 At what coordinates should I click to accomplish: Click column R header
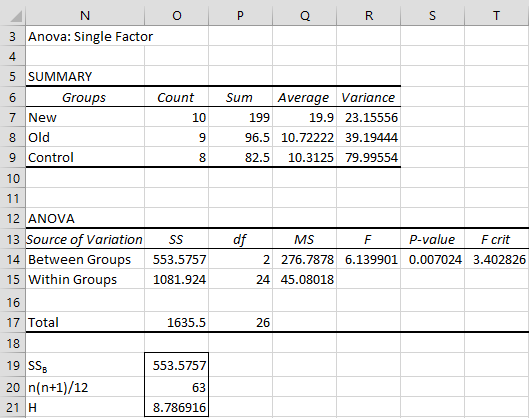[x=368, y=16]
